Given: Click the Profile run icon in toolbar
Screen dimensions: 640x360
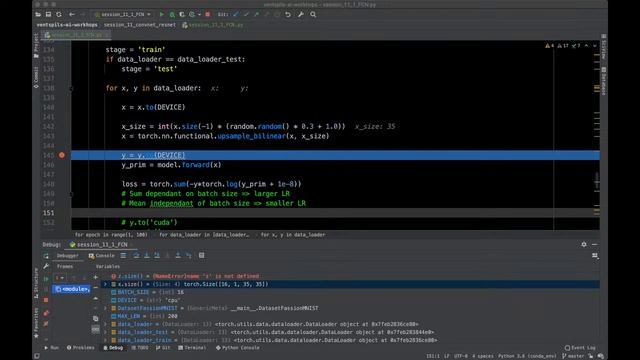Looking at the screenshot, I should (192, 14).
